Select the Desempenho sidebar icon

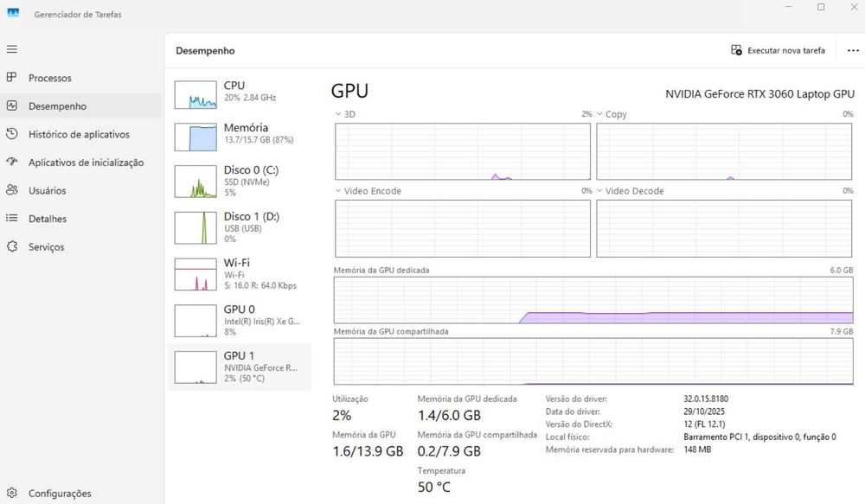tap(11, 105)
